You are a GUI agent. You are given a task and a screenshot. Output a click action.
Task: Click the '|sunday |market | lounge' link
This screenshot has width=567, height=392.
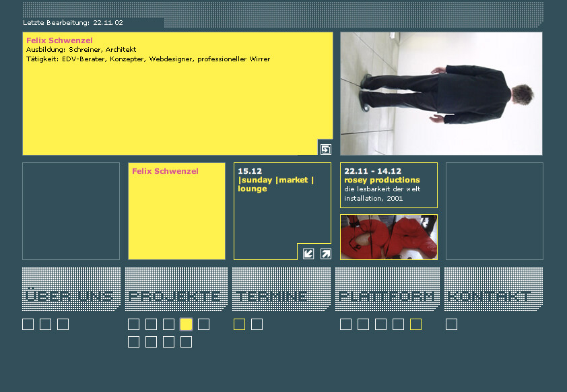[276, 185]
